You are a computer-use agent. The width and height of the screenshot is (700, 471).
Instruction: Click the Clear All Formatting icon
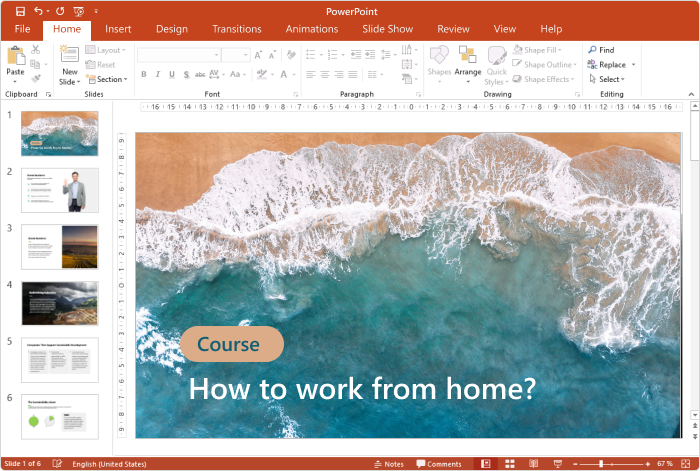[291, 55]
